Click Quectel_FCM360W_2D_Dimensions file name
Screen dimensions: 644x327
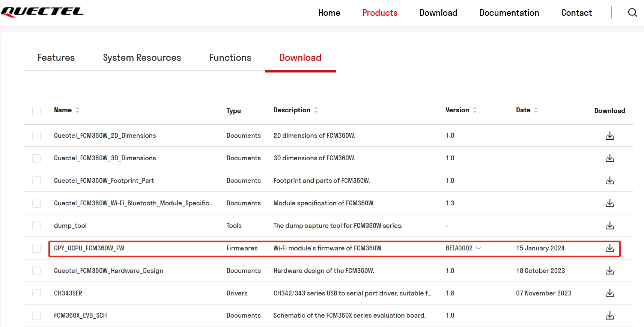105,136
